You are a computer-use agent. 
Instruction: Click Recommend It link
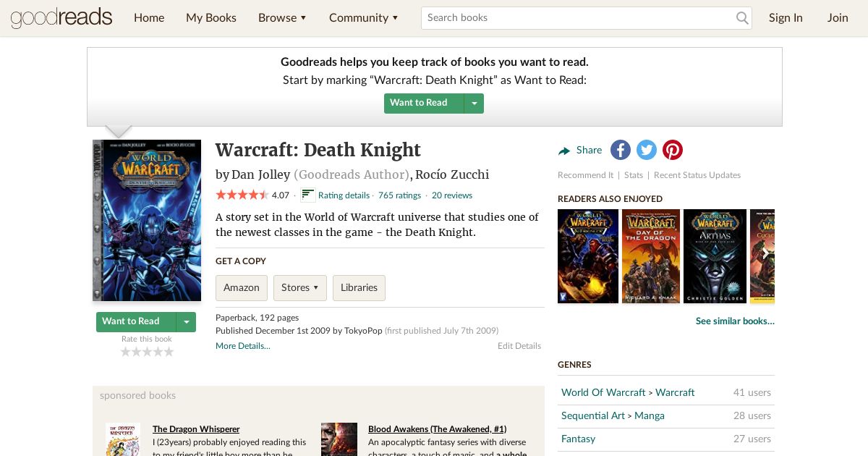coord(586,175)
